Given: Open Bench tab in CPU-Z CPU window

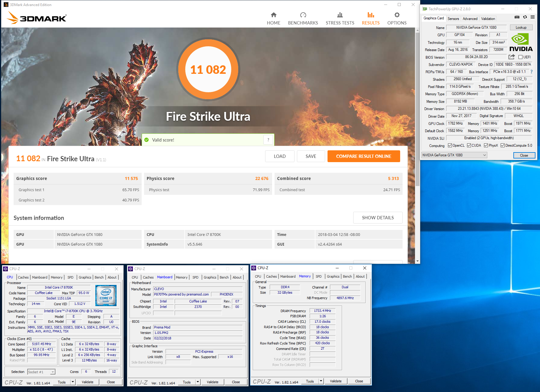Looking at the screenshot, I should [99, 277].
